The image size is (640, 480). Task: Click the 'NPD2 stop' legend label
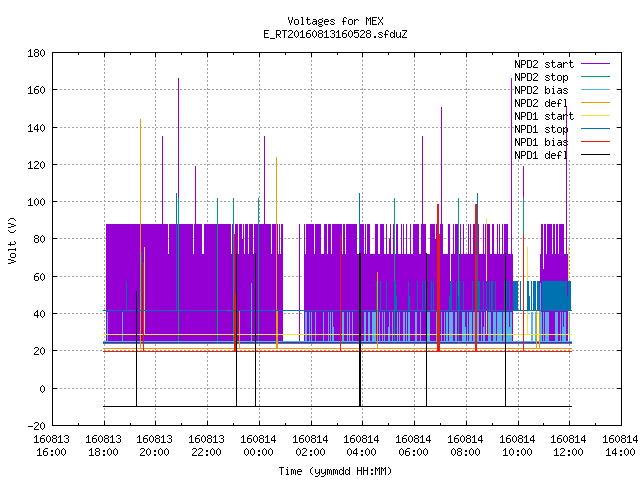pyautogui.click(x=541, y=77)
